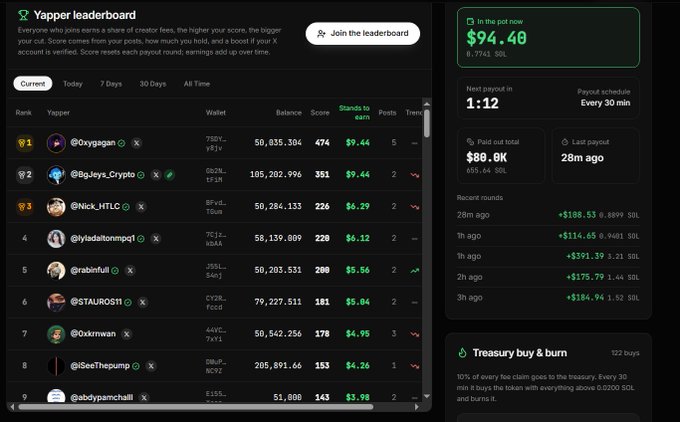Switch to the Today tab
Image resolution: width=680 pixels, height=422 pixels.
pyautogui.click(x=72, y=84)
